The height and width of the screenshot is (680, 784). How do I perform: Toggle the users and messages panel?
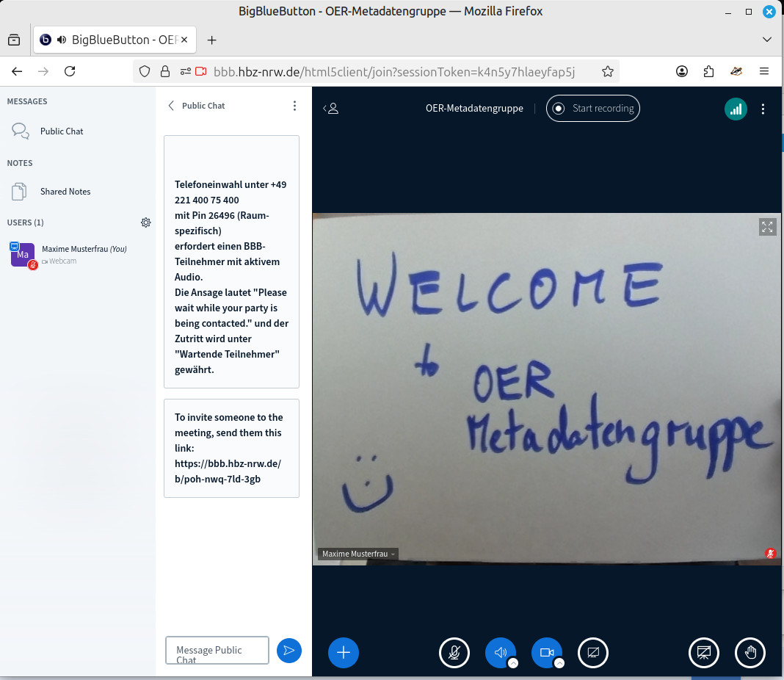pos(331,109)
